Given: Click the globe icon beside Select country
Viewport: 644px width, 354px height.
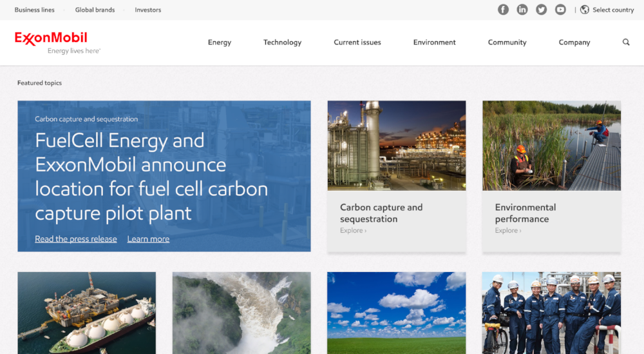Looking at the screenshot, I should [x=585, y=10].
